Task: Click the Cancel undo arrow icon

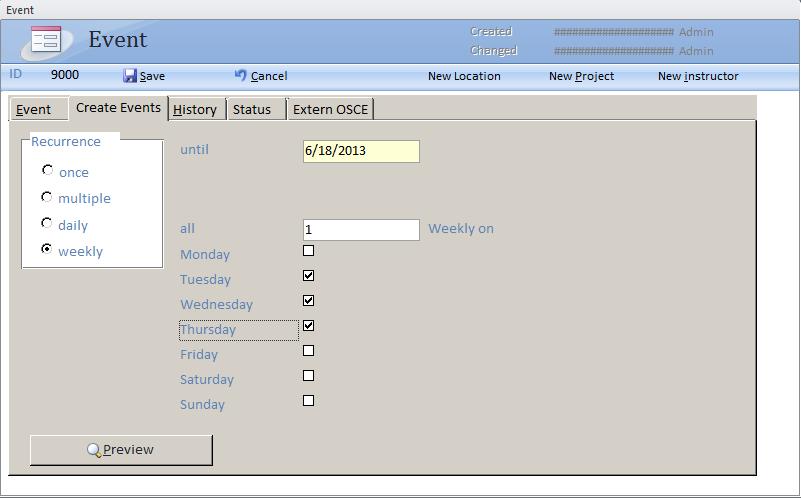Action: pyautogui.click(x=240, y=75)
